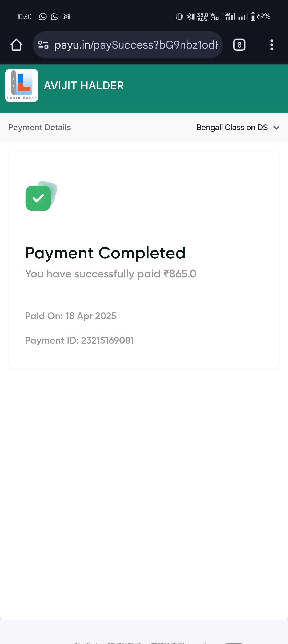The height and width of the screenshot is (644, 288).
Task: Tap the Gmail notification icon
Action: point(66,17)
